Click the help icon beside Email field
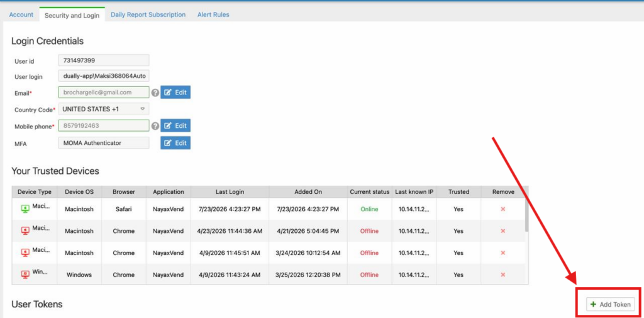644x318 pixels. coord(155,93)
